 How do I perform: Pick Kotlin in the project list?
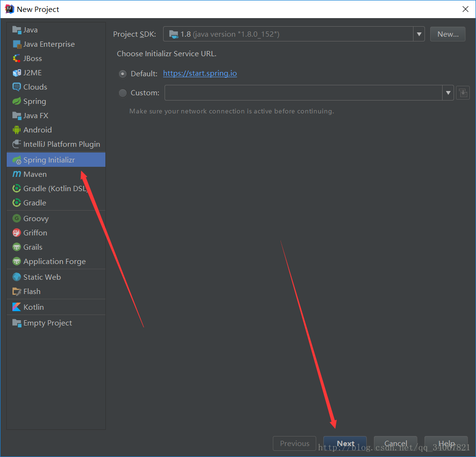click(56, 307)
